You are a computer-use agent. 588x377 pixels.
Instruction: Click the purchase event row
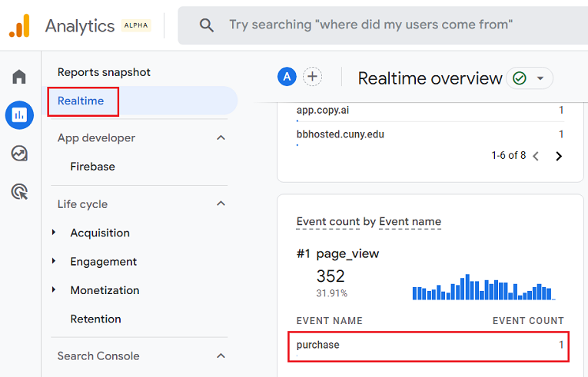pos(429,346)
